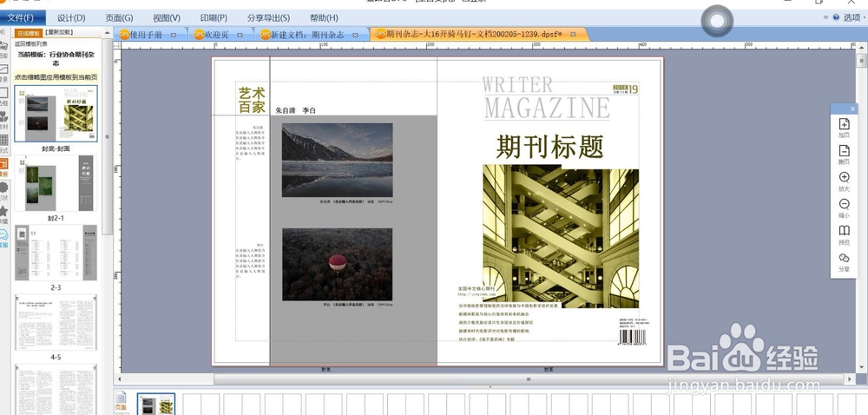Click the 加页 add page icon

[844, 124]
